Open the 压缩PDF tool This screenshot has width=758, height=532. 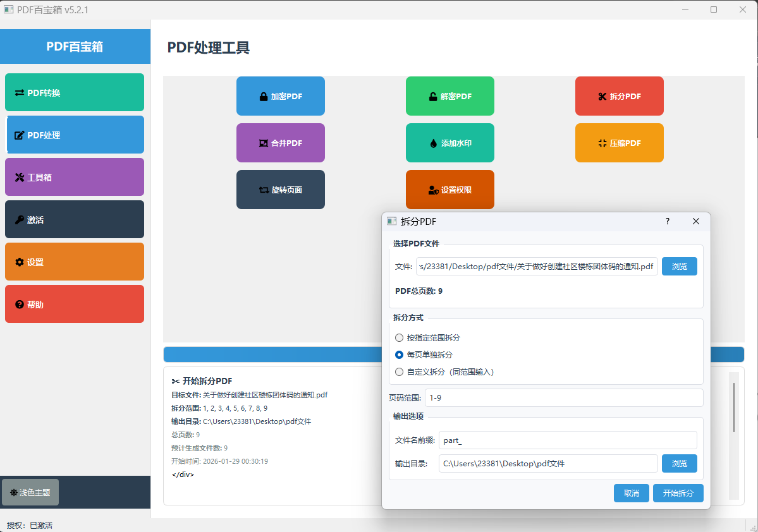coord(619,143)
